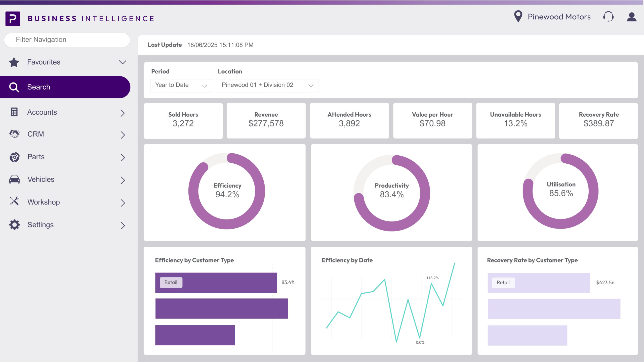Open the Period Year to Date dropdown
644x362 pixels.
tap(181, 85)
